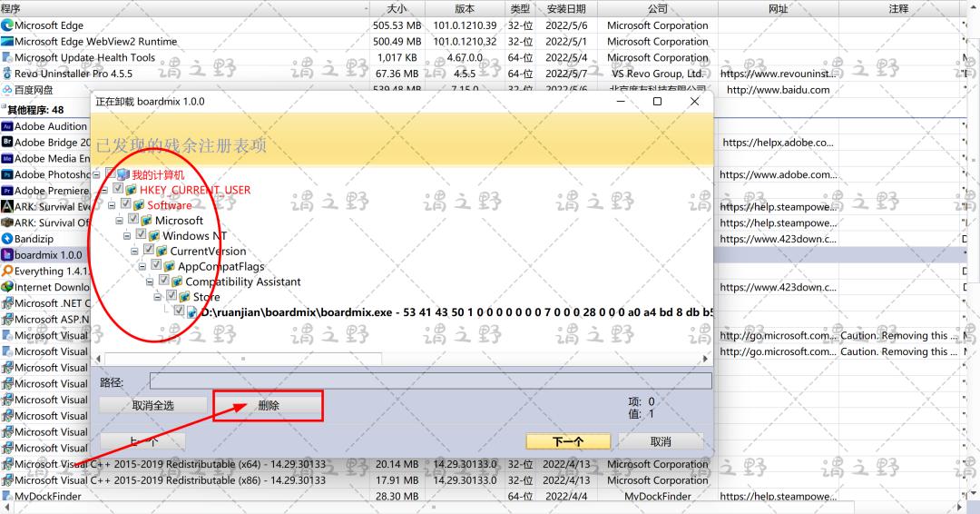980x514 pixels.
Task: Sort by the 公司 column header
Action: click(x=658, y=9)
